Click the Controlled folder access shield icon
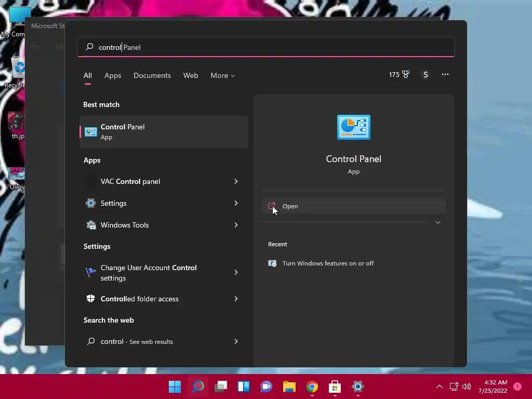The width and height of the screenshot is (532, 399). click(x=90, y=299)
